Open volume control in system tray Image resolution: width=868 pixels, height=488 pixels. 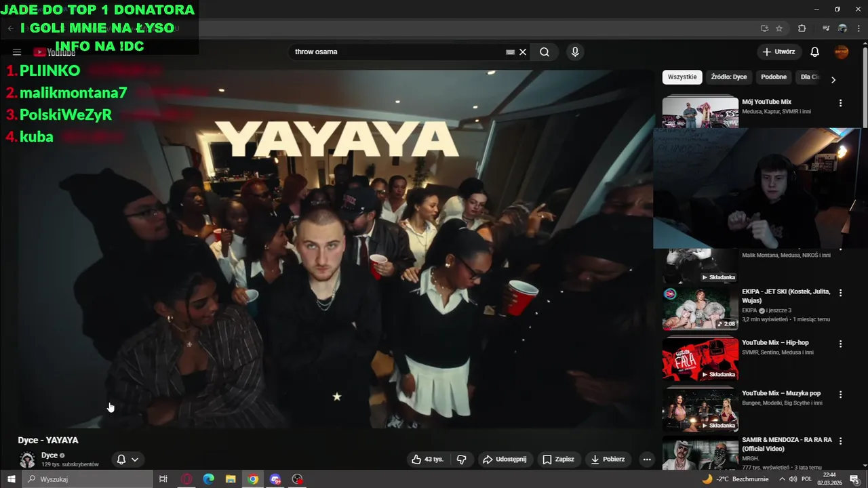[793, 479]
